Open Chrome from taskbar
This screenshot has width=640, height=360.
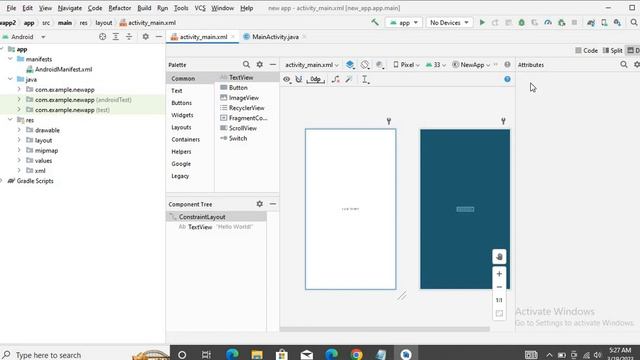pyautogui.click(x=356, y=354)
